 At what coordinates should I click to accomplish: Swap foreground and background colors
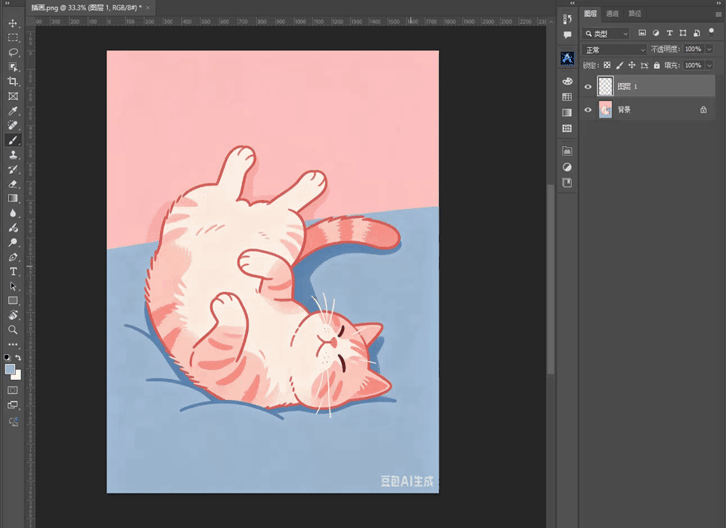tap(18, 357)
